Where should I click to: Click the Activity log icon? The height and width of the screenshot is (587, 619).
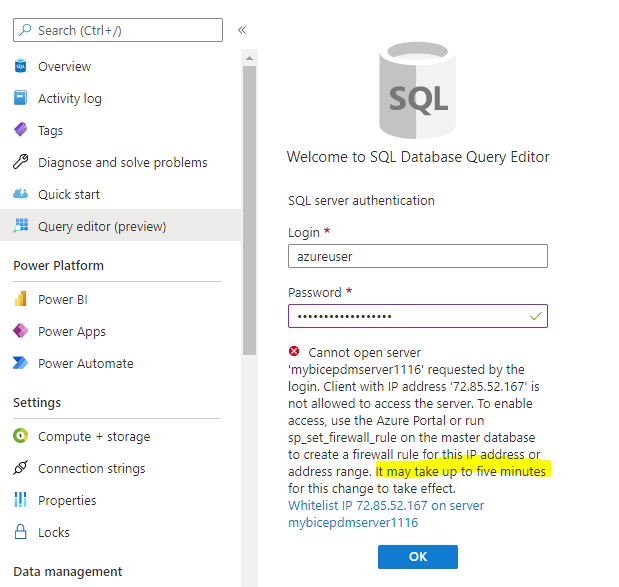point(20,99)
